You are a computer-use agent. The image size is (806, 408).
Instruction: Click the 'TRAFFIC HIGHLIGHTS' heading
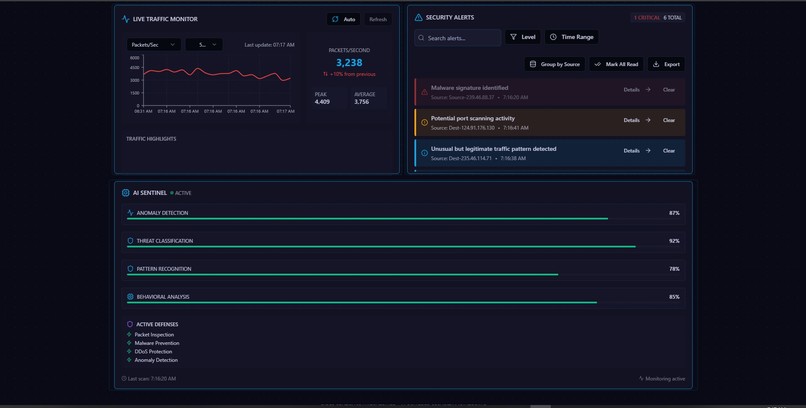click(x=151, y=139)
